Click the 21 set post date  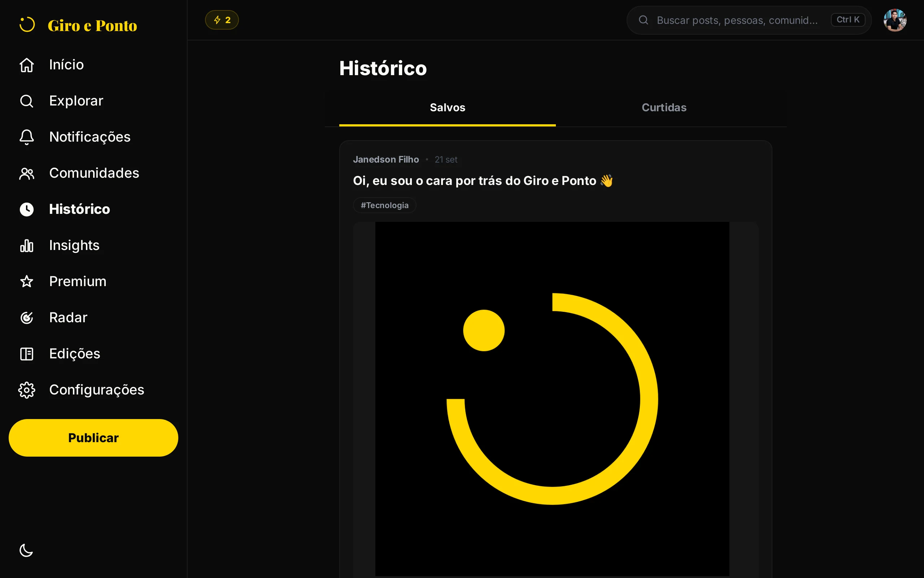(446, 159)
